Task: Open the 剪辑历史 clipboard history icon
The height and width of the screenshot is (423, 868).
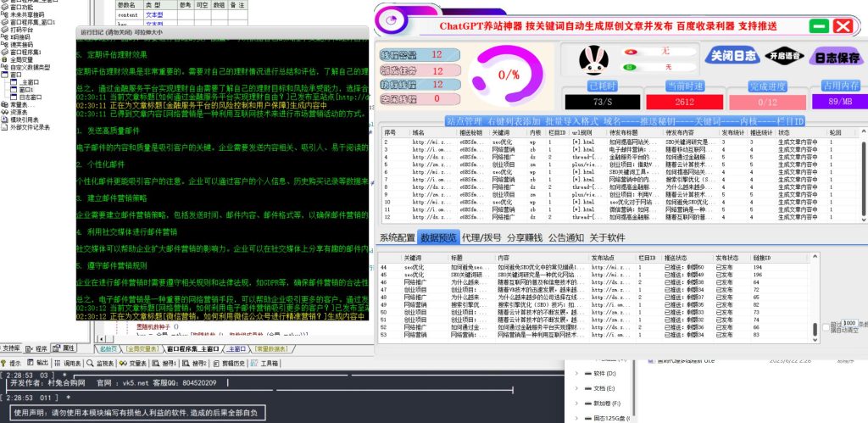Action: pos(230,362)
